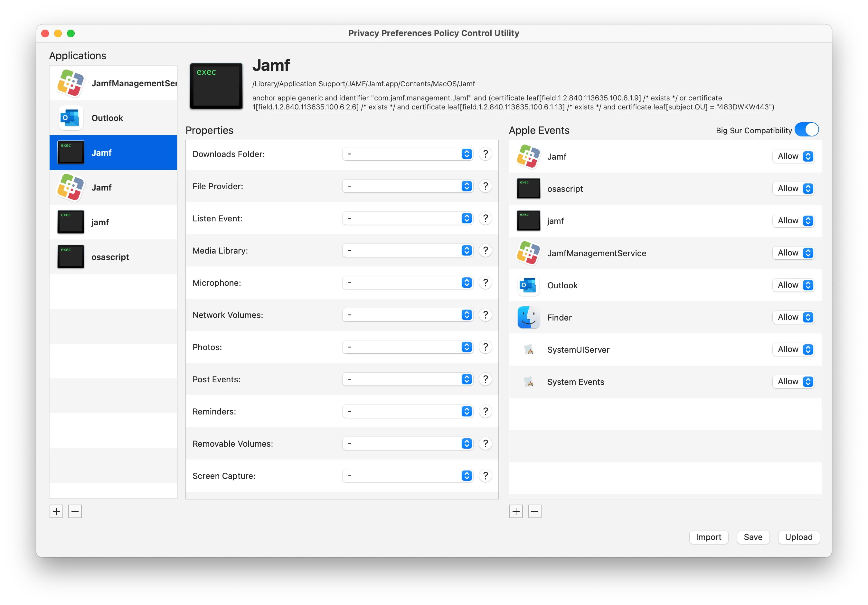Open help for Listen Event
Screen dimensions: 868x605
(x=486, y=219)
